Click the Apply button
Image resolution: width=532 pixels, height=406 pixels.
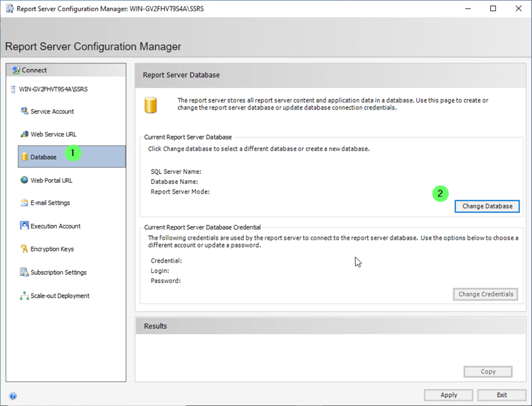pyautogui.click(x=449, y=395)
